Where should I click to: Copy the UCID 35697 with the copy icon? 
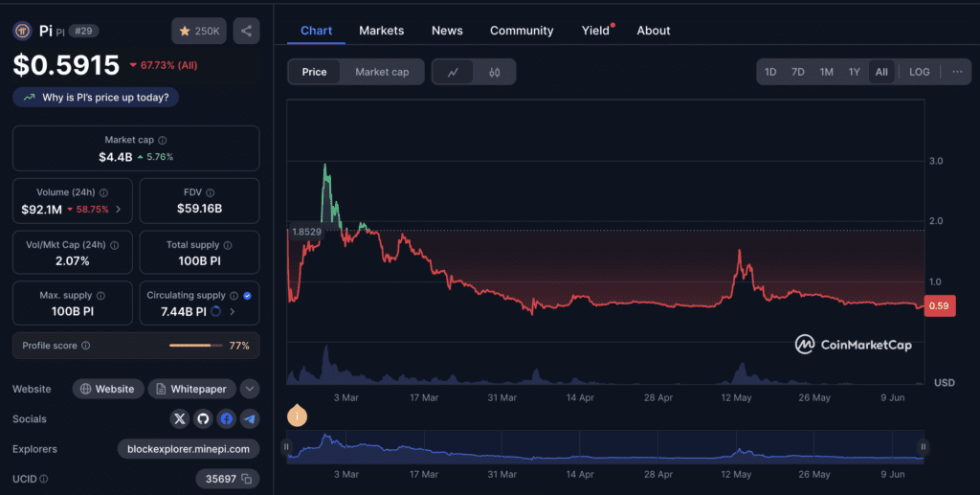click(246, 479)
